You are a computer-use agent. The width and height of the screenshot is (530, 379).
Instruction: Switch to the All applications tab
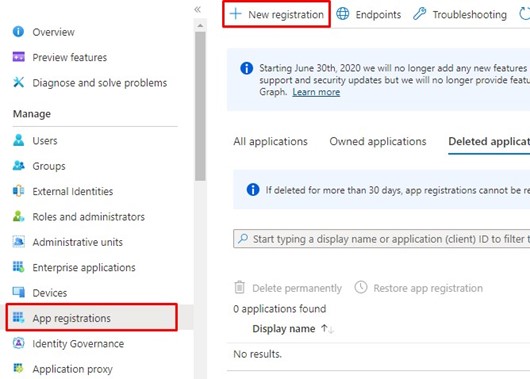pos(270,141)
